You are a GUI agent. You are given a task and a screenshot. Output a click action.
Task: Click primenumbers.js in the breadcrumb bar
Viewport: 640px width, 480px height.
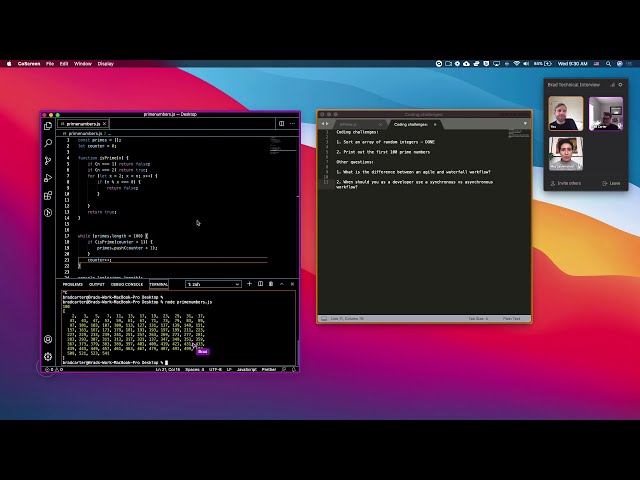[84, 133]
